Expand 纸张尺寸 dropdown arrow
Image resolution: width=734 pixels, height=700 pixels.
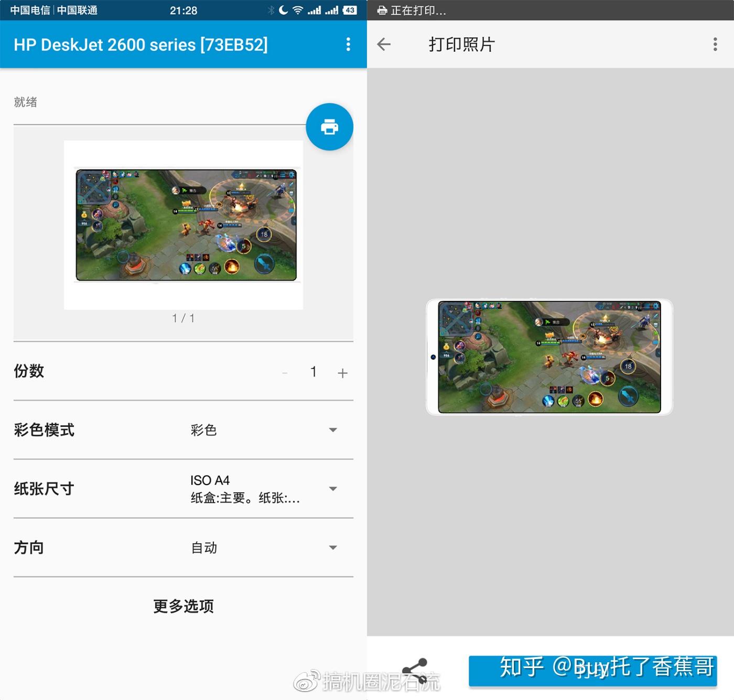click(x=333, y=489)
